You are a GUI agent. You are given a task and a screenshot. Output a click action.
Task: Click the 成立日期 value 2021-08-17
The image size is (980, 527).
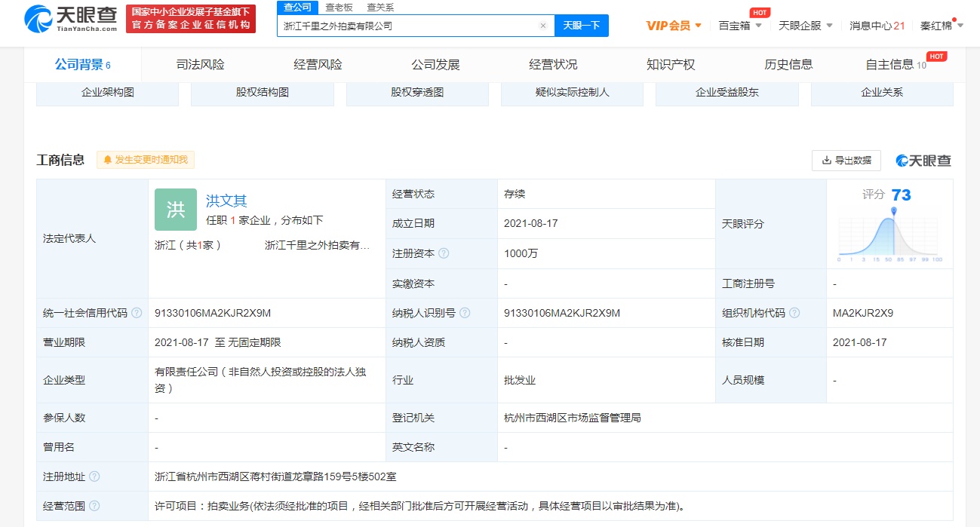tap(530, 224)
